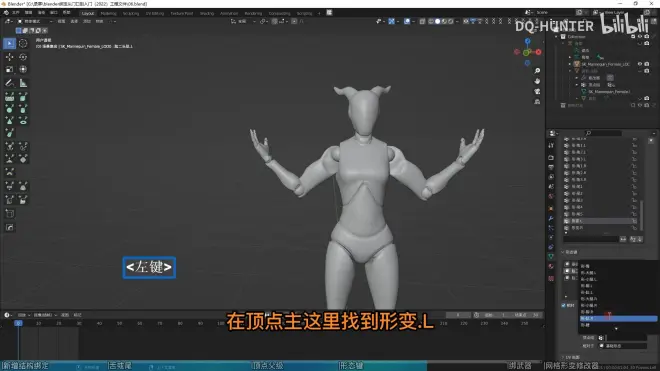Toggle the Collection eye visibility icon

tap(640, 37)
